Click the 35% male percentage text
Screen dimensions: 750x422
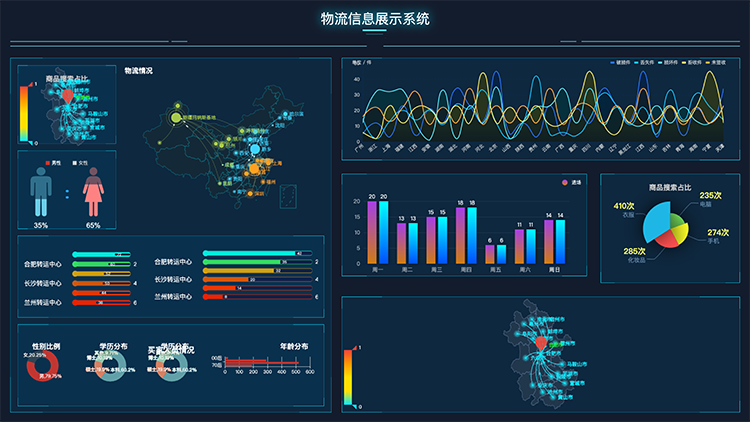tap(41, 225)
